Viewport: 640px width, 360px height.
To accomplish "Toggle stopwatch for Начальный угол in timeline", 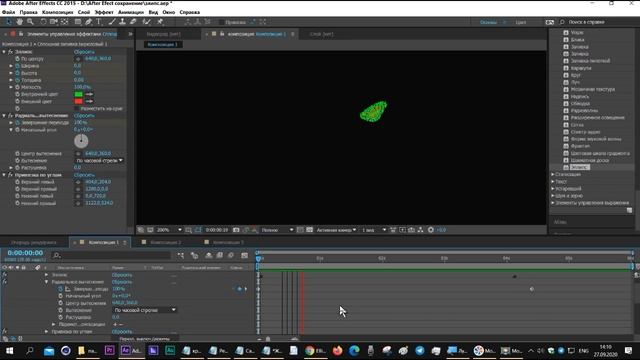I will pyautogui.click(x=60, y=296).
